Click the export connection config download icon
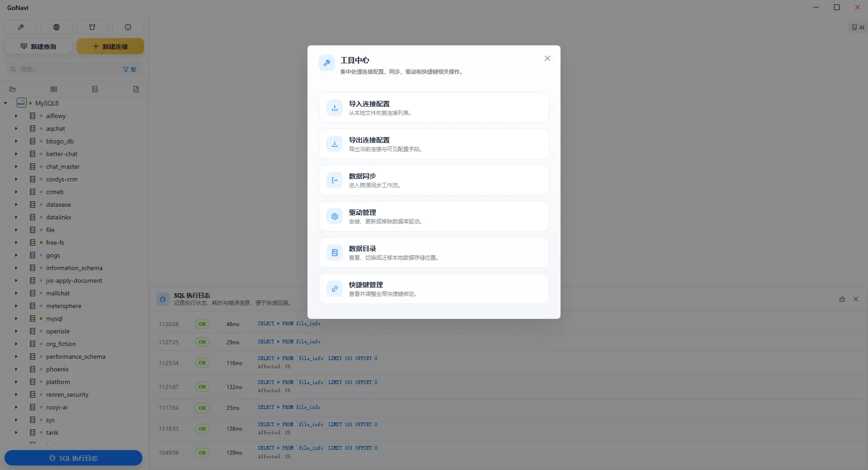Screen dimensions: 868x470 click(335, 144)
